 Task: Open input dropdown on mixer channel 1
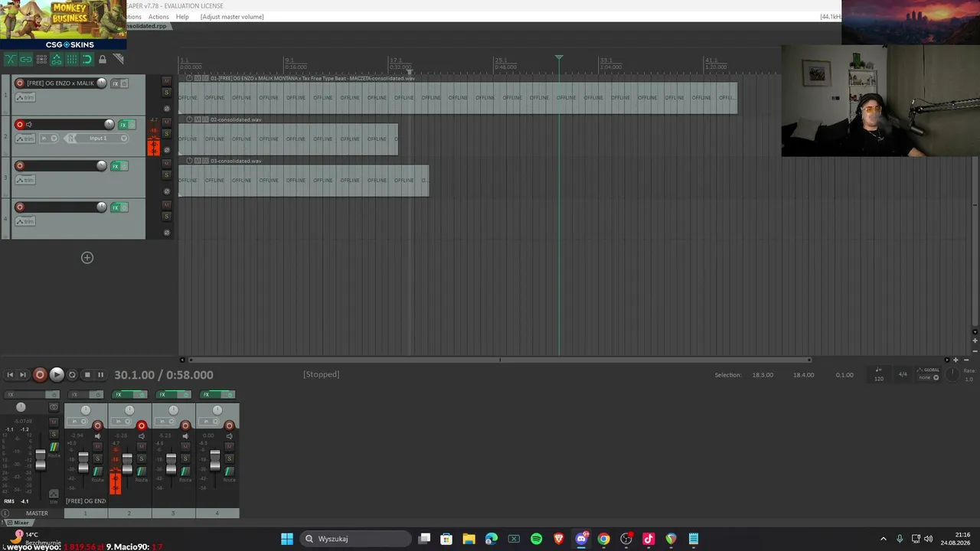[x=77, y=421]
